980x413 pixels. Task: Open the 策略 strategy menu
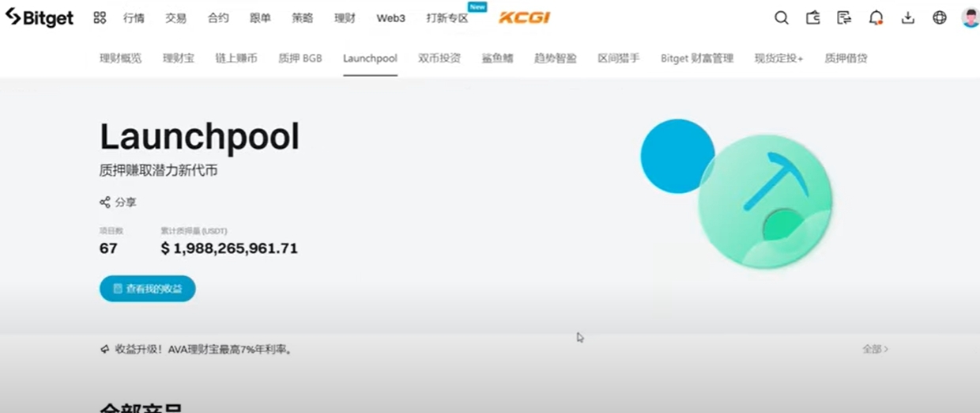(x=302, y=18)
